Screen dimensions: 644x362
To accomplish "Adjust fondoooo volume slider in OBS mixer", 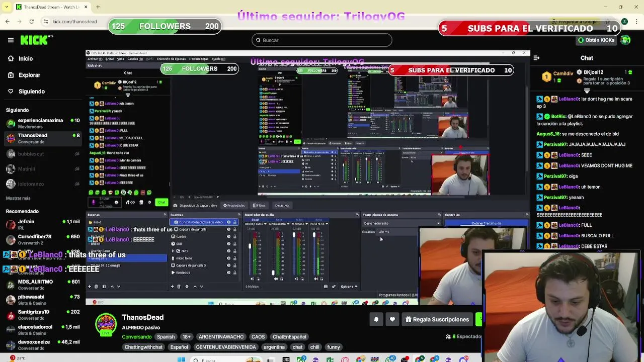I will pos(294,234).
